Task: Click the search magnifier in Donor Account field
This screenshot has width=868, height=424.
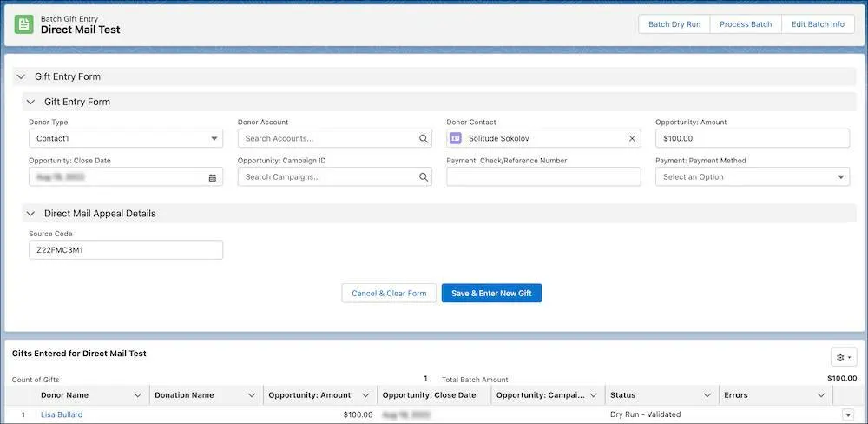Action: point(423,138)
